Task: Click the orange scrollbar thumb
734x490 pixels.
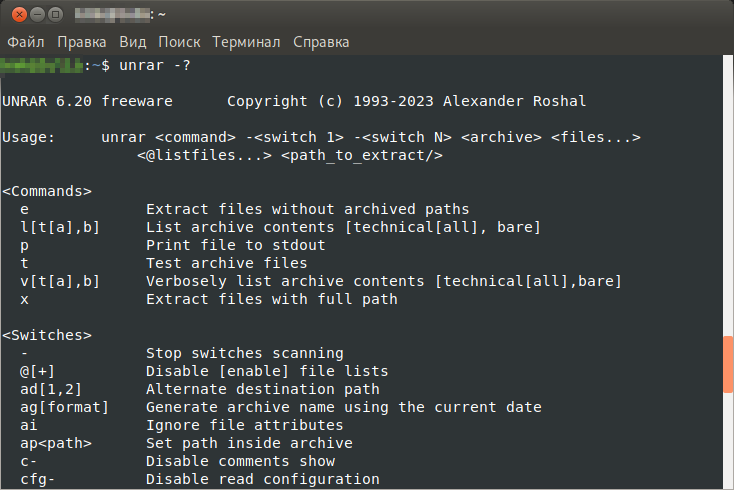Action: 728,364
